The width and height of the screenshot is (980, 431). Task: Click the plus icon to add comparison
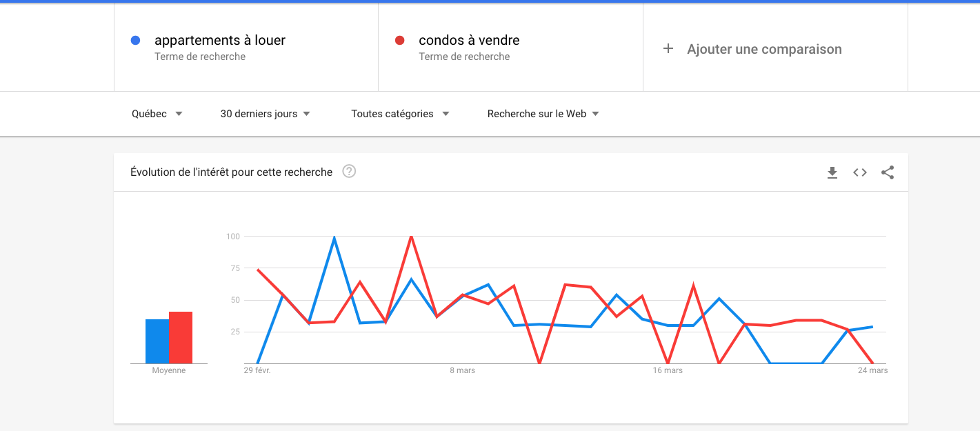668,48
